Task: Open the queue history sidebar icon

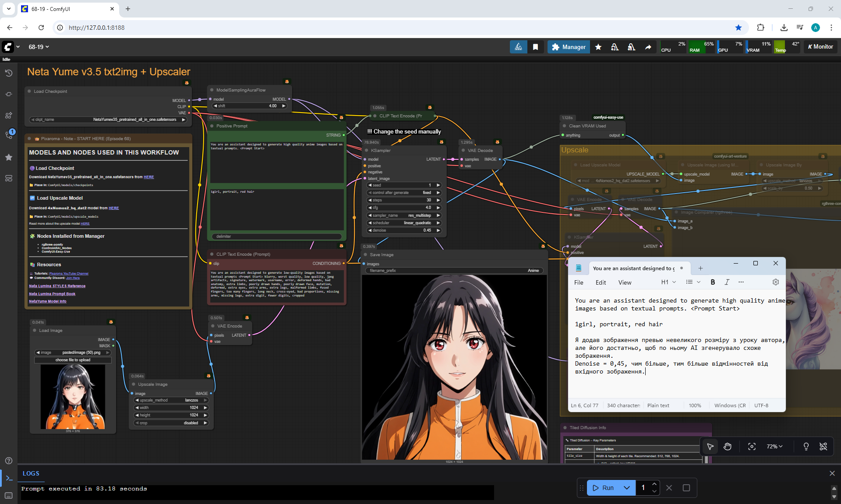Action: (x=8, y=73)
